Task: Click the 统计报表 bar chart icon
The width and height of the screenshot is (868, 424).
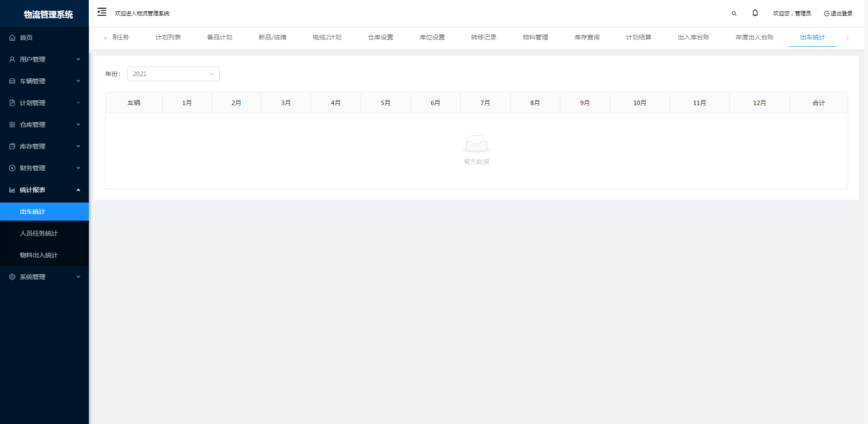Action: point(12,190)
